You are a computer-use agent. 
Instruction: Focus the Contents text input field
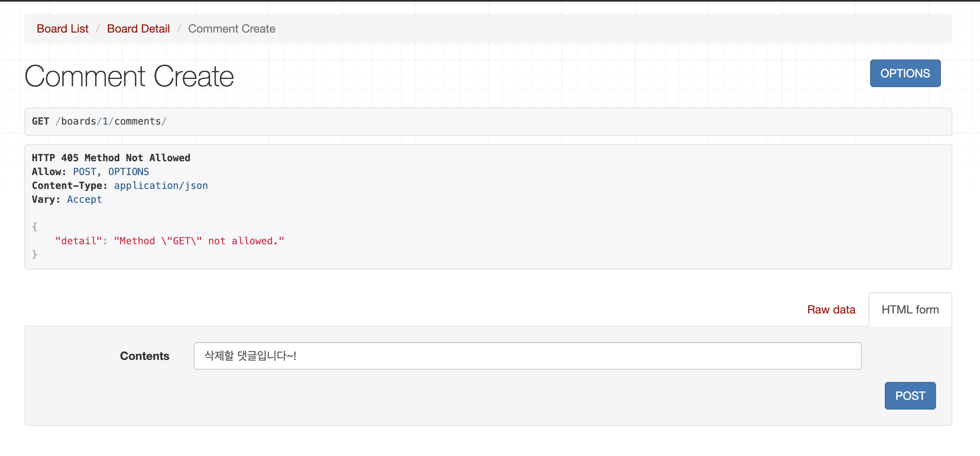pos(527,356)
